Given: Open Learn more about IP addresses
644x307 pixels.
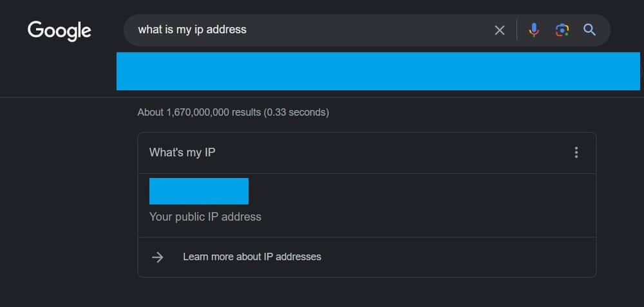Looking at the screenshot, I should pos(252,257).
